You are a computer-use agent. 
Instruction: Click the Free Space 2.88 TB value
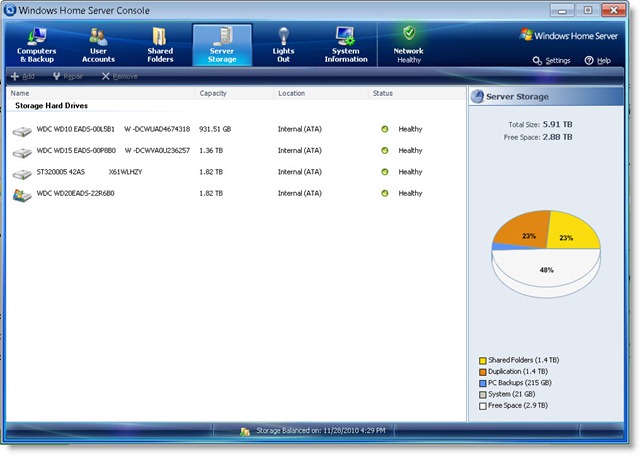557,137
